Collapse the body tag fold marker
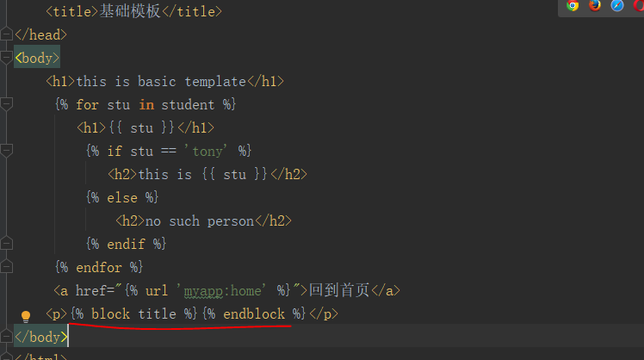 (x=7, y=58)
